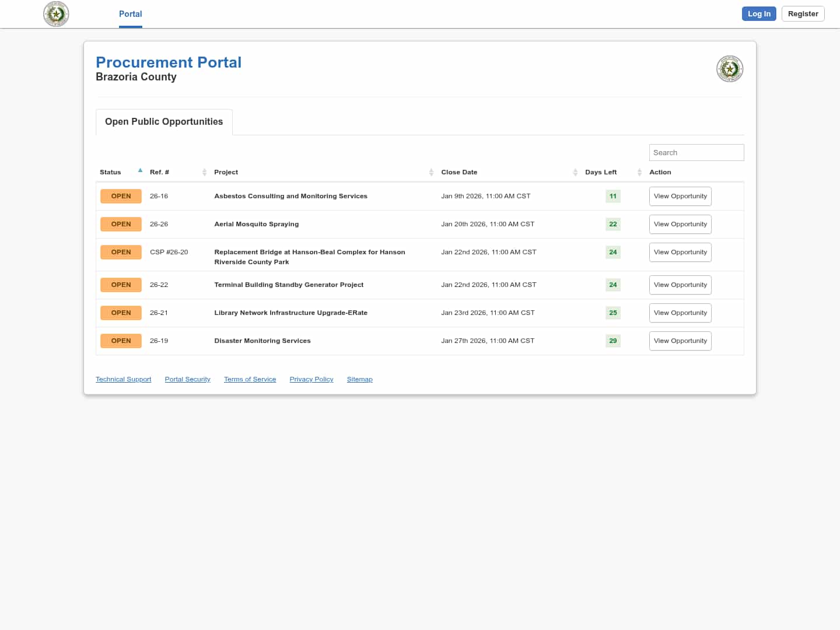Click the Library Network Infrastructure Upgrade-ERate project
840x630 pixels.
click(290, 313)
